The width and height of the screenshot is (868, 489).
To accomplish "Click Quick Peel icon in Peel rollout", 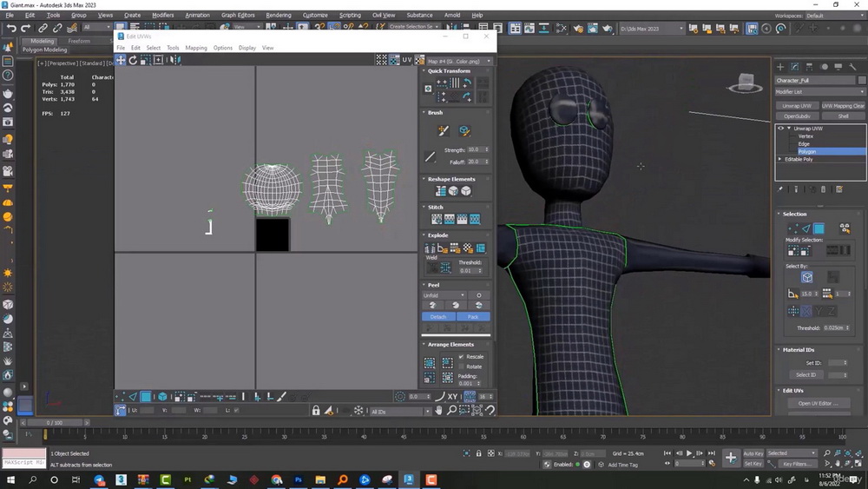I will click(x=433, y=306).
